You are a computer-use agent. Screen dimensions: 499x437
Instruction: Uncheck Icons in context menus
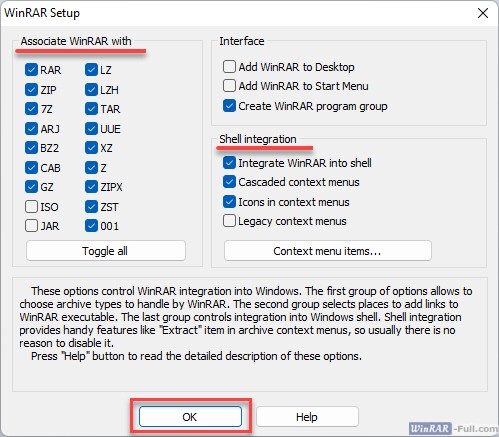[229, 202]
